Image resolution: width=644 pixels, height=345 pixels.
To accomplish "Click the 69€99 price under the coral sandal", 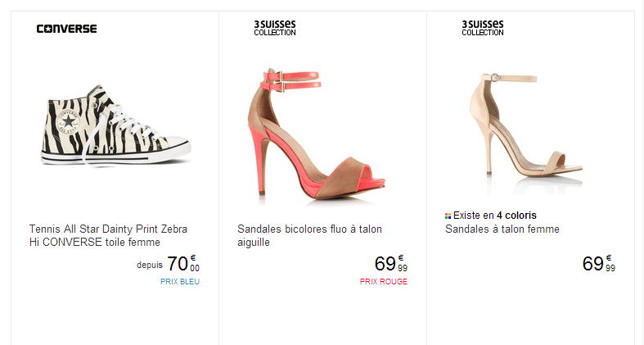I will pos(390,264).
